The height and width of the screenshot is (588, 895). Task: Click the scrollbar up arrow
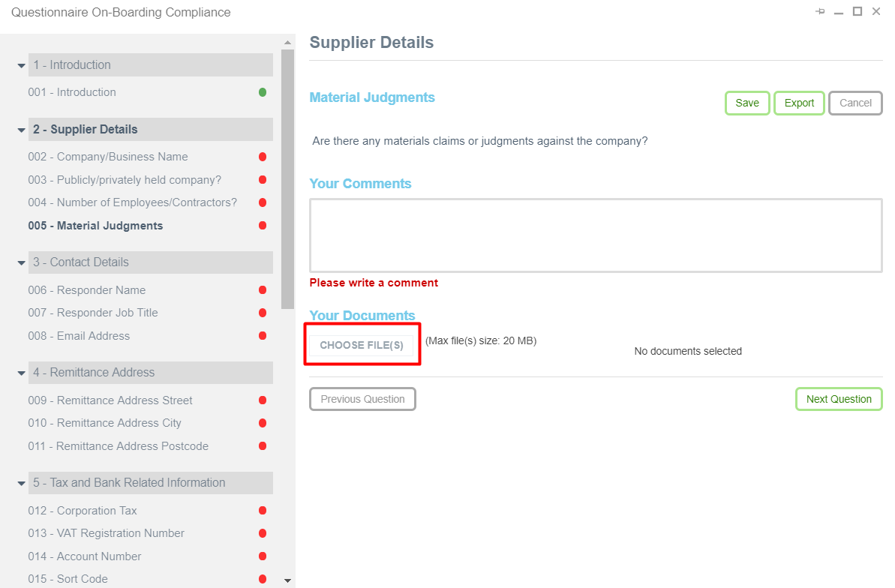click(287, 40)
